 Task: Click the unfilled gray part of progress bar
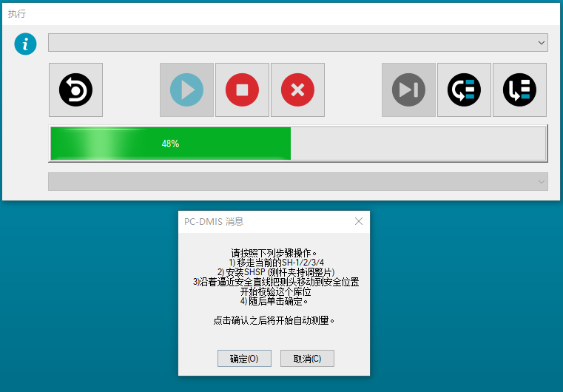pos(418,143)
